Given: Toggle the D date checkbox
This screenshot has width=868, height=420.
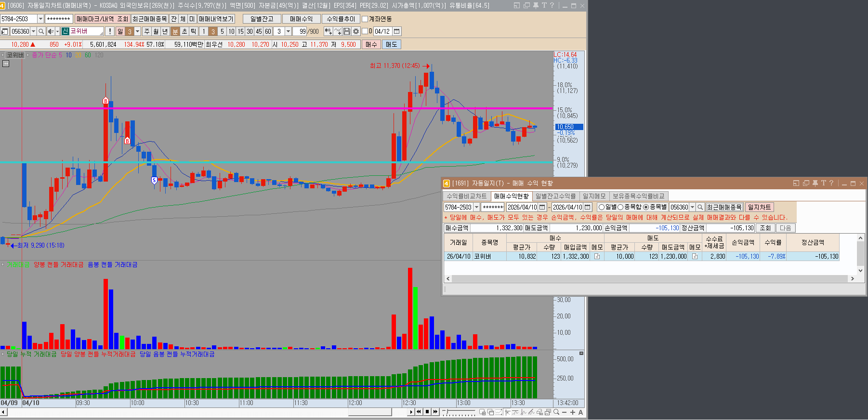Looking at the screenshot, I should [x=365, y=31].
